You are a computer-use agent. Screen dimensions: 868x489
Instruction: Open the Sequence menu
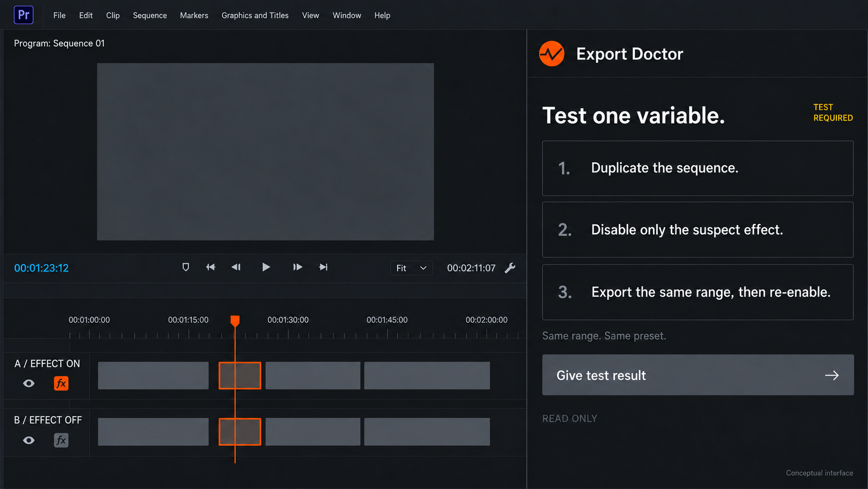[150, 16]
